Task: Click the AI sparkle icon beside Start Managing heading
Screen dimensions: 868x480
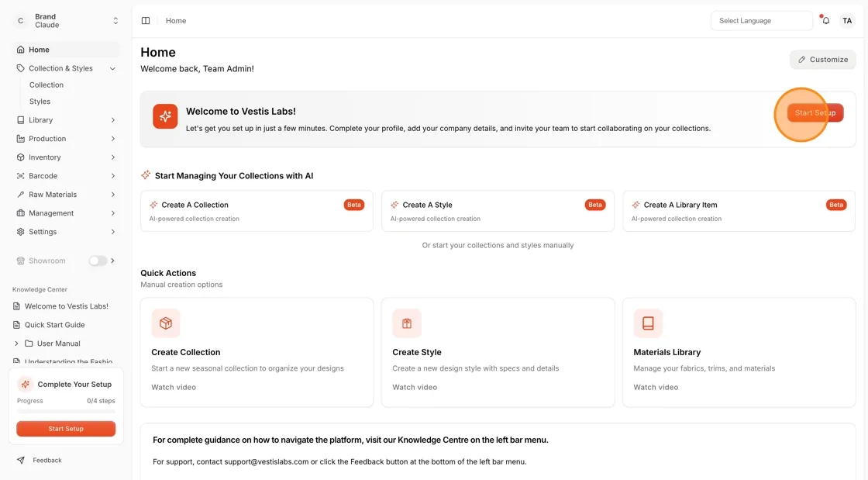Action: pos(146,175)
